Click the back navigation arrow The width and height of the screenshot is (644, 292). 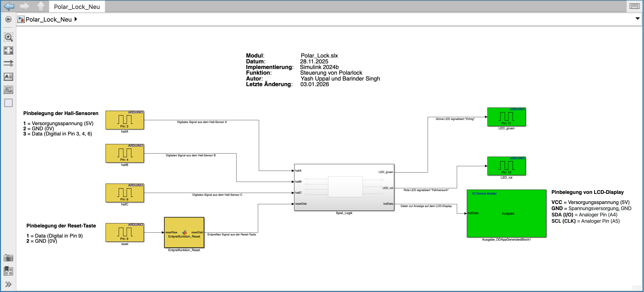pyautogui.click(x=9, y=6)
